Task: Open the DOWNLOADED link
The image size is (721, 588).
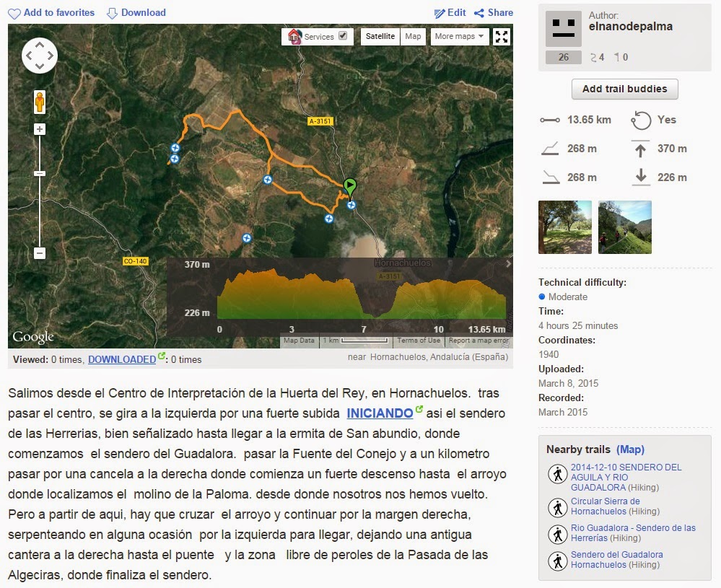Action: [x=122, y=359]
